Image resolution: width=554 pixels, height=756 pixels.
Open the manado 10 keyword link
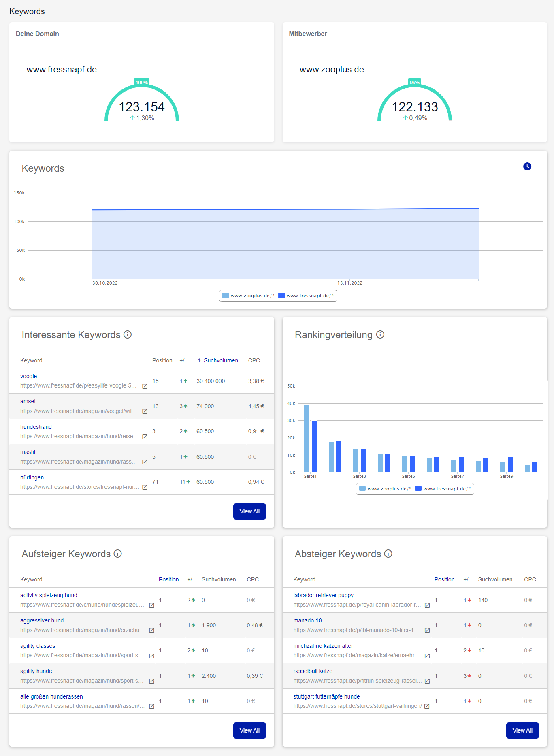coord(307,620)
